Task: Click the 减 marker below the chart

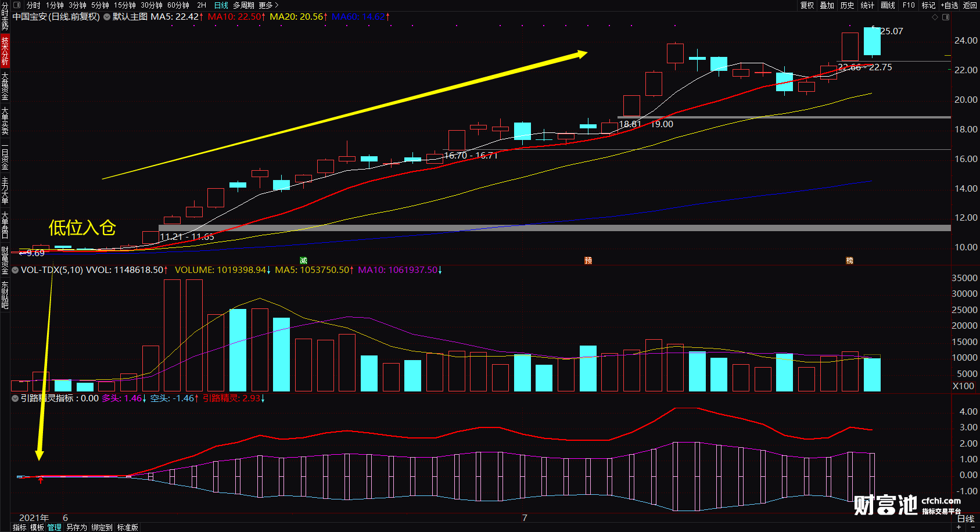Action: (x=303, y=261)
